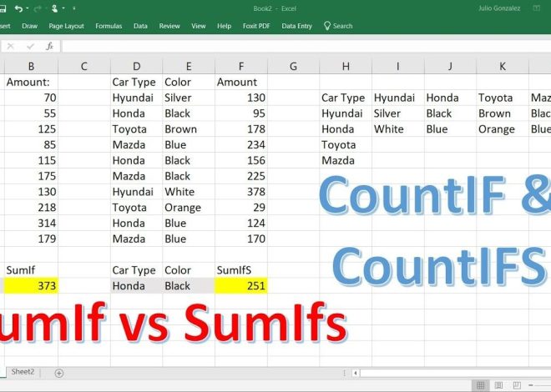This screenshot has height=392, width=551.
Task: Switch to the Sheet2 tab
Action: click(x=23, y=372)
